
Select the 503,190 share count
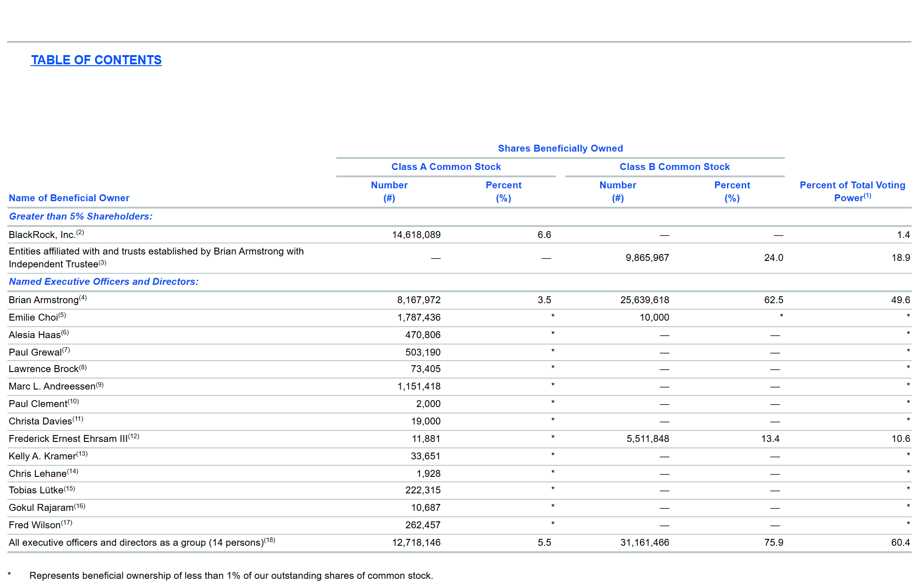pyautogui.click(x=423, y=352)
